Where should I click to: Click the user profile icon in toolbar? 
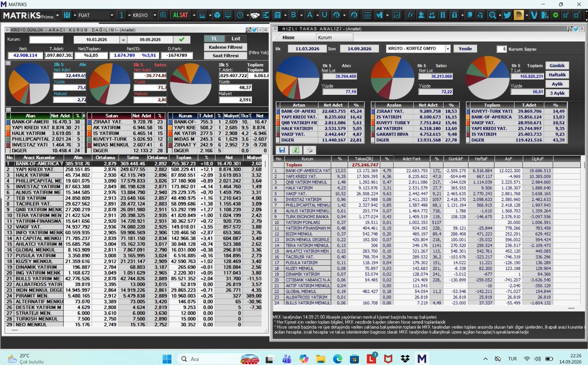click(421, 15)
